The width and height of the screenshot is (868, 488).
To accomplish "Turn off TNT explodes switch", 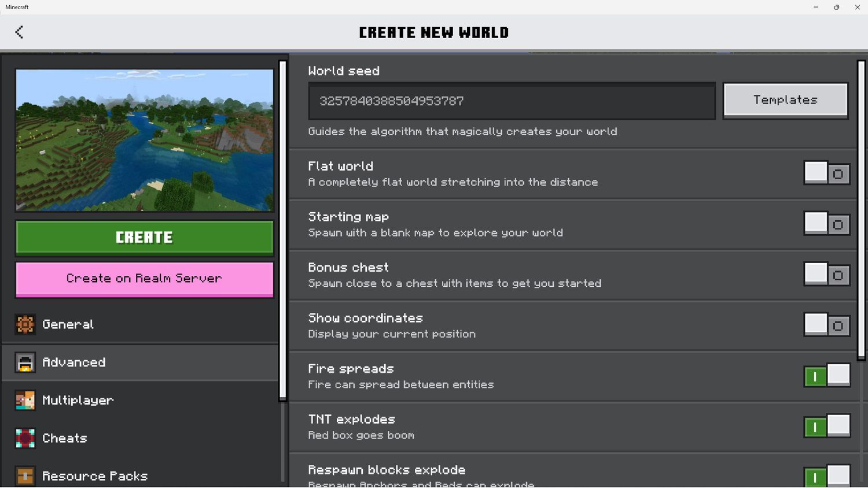I will 826,427.
